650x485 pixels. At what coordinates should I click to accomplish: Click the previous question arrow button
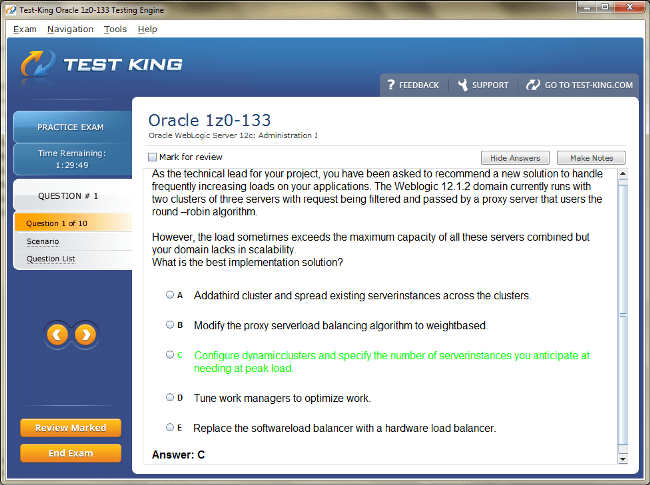(x=57, y=335)
